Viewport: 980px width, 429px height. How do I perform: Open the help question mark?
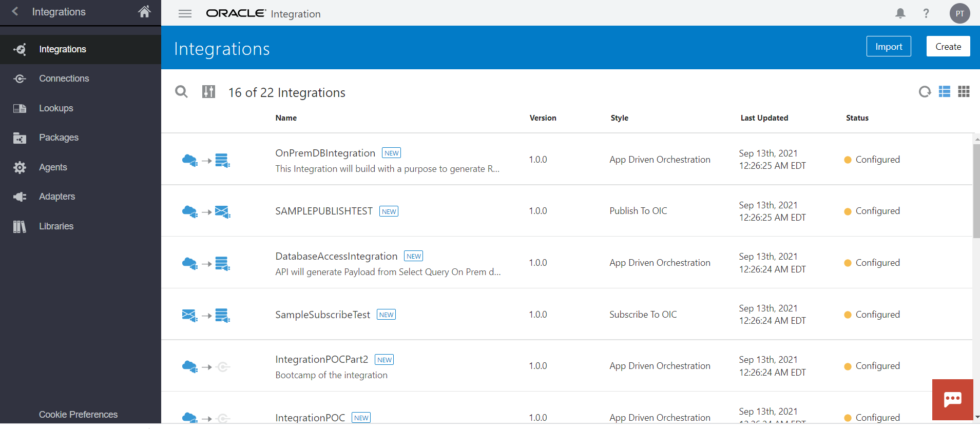coord(926,13)
